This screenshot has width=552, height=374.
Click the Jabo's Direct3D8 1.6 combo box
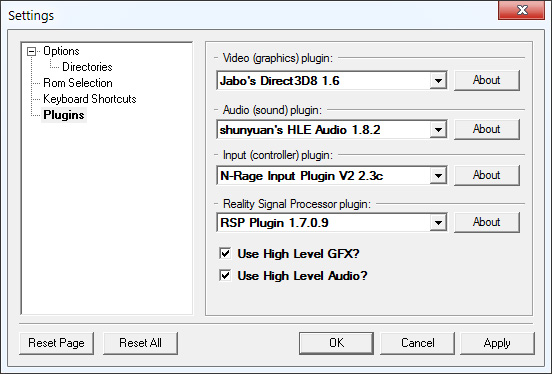point(332,81)
